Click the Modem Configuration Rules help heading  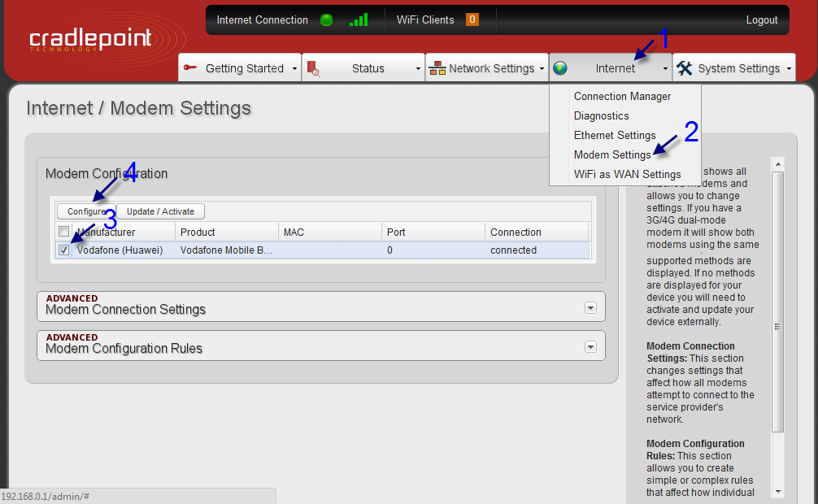(695, 450)
